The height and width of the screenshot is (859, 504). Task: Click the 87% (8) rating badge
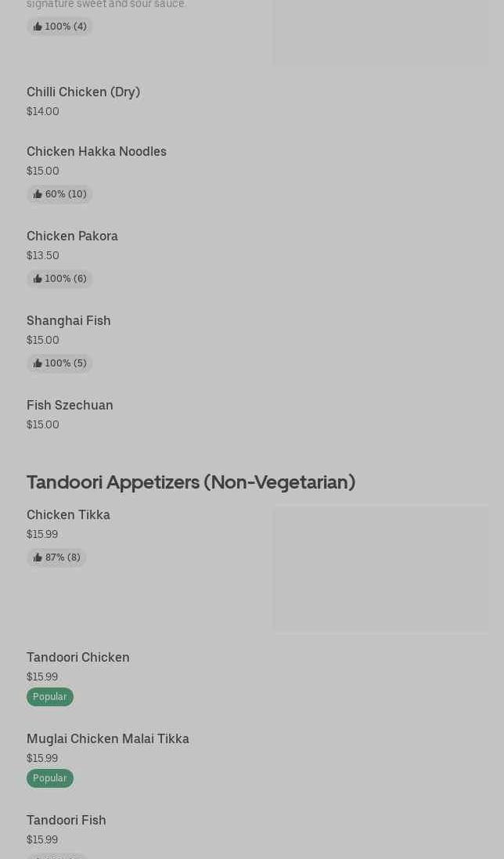click(56, 558)
